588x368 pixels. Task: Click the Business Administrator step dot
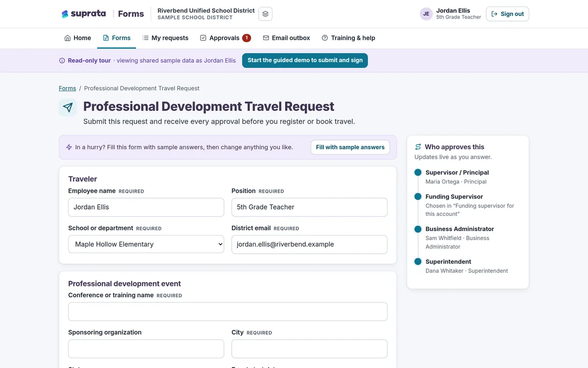coord(418,229)
